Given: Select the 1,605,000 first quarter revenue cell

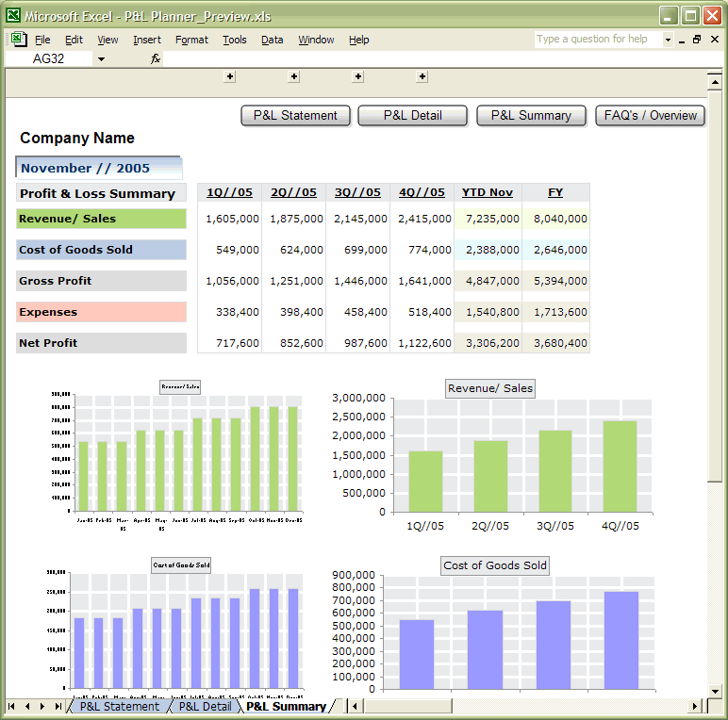Looking at the screenshot, I should pos(230,219).
